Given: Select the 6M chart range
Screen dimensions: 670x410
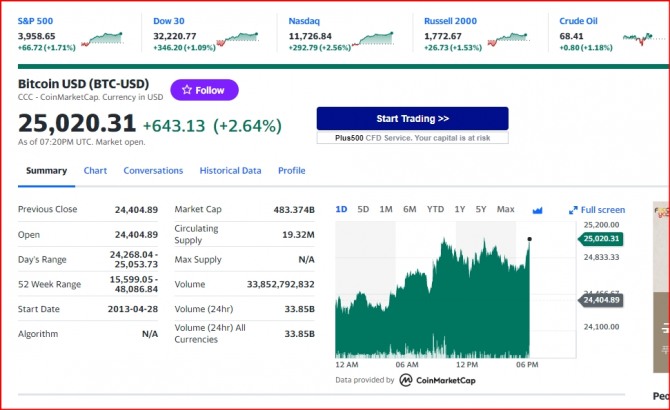Looking at the screenshot, I should pos(409,209).
